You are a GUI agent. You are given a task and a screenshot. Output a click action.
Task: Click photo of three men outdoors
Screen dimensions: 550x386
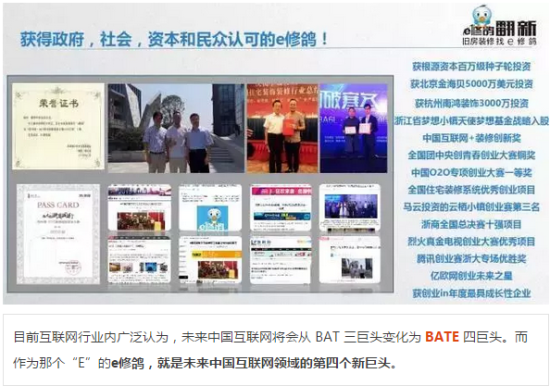[x=176, y=128]
